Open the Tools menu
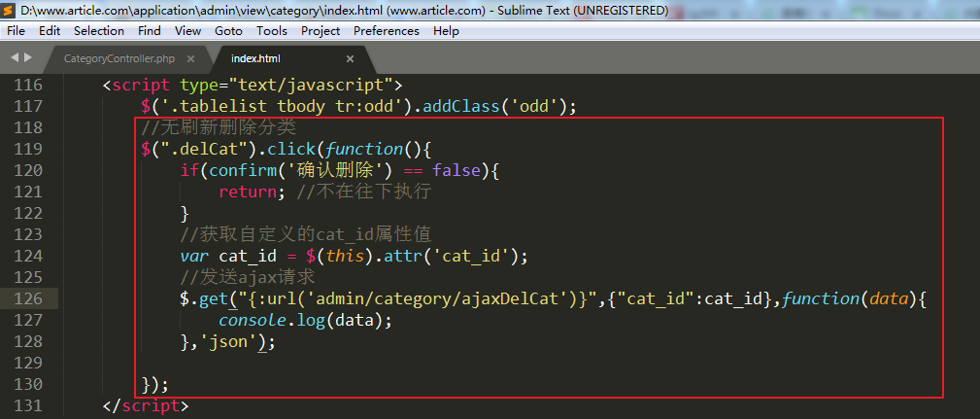The image size is (980, 419). (272, 31)
